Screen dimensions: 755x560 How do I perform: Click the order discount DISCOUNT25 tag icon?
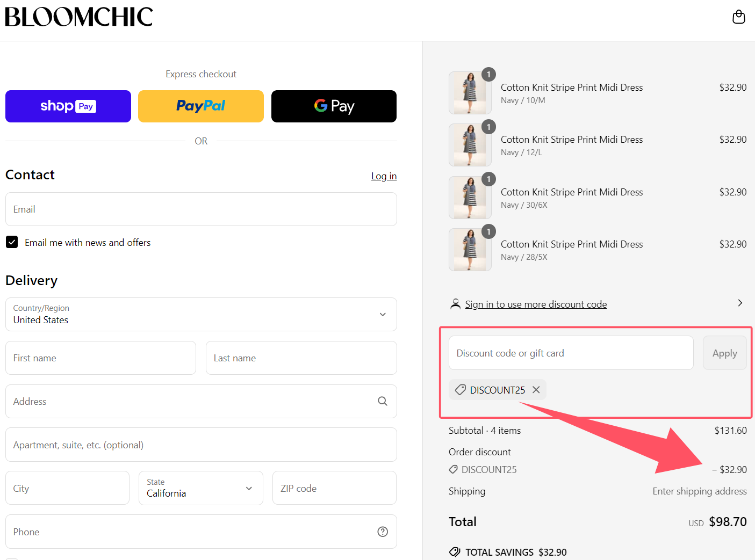[x=454, y=469]
